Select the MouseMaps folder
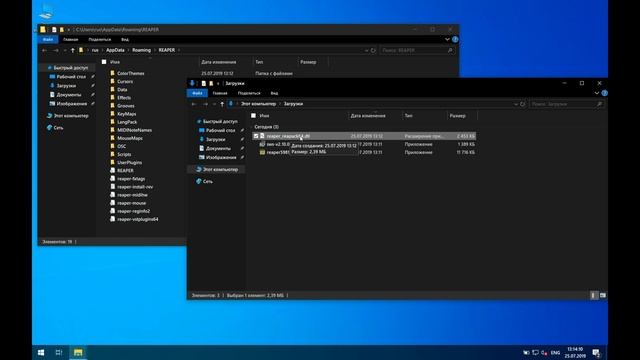 (130, 138)
